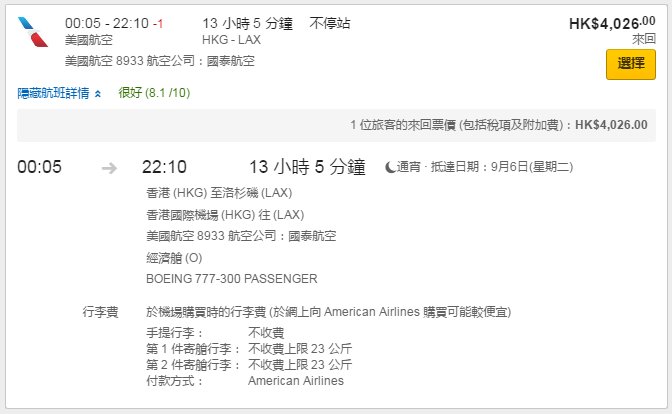Click the American Airlines logo icon
The height and width of the screenshot is (414, 672).
[33, 32]
